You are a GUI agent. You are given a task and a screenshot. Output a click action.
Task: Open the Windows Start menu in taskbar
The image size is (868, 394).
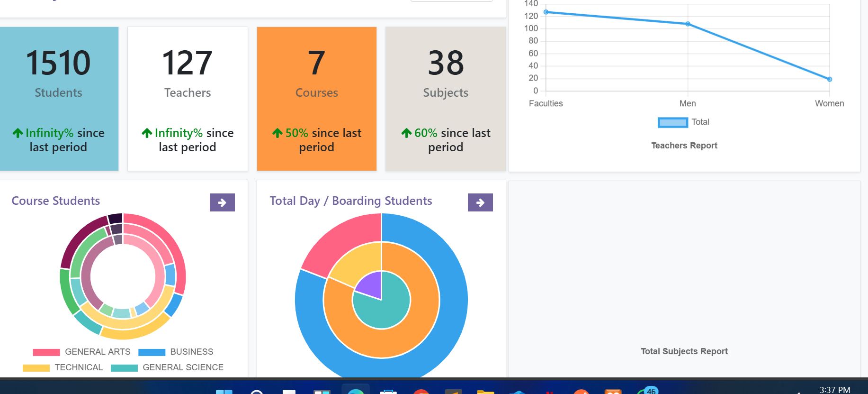224,392
